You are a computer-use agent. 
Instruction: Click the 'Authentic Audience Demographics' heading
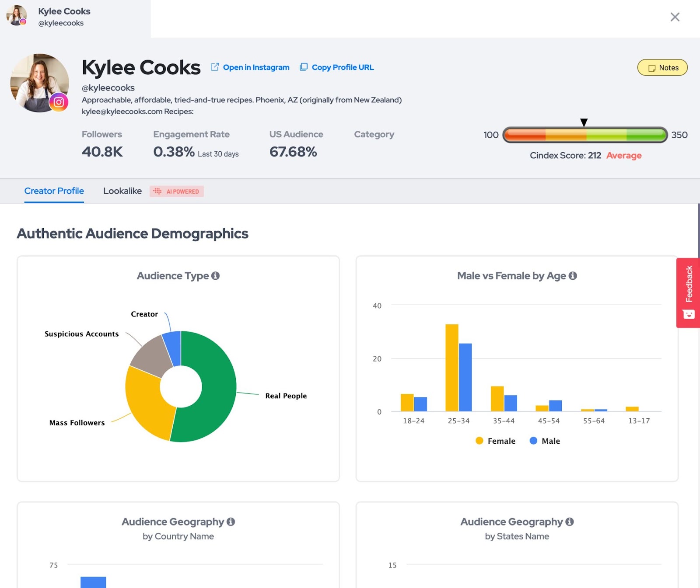(x=133, y=233)
